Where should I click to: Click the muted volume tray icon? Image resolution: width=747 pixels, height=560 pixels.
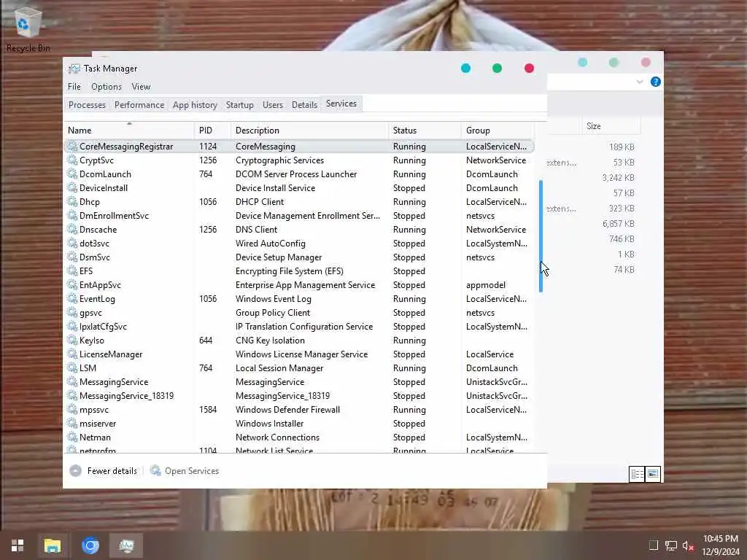(x=688, y=545)
